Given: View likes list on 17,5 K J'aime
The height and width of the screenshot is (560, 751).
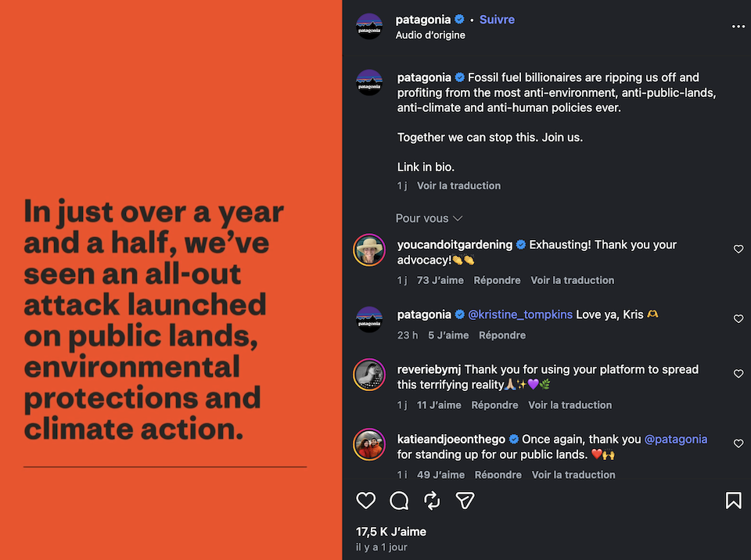Looking at the screenshot, I should pyautogui.click(x=391, y=532).
